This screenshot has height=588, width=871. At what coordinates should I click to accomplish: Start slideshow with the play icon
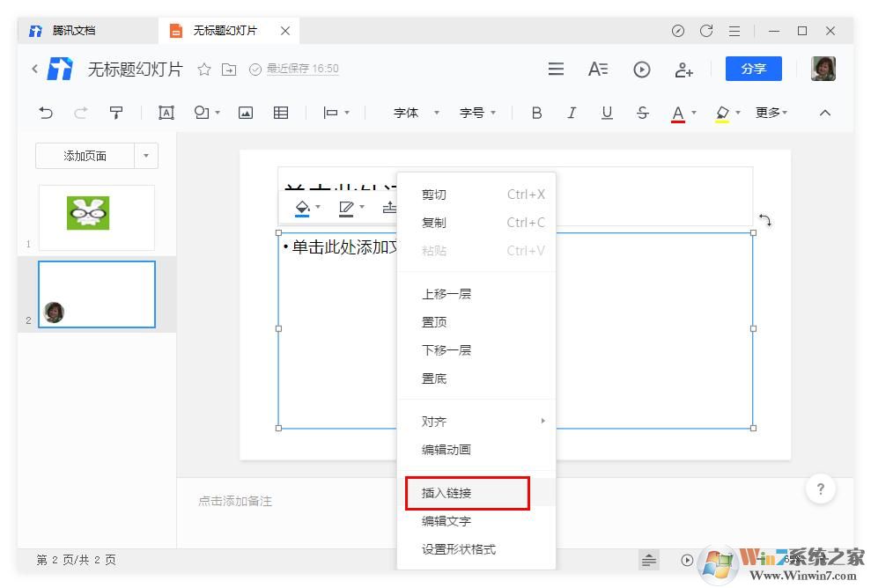tap(641, 69)
